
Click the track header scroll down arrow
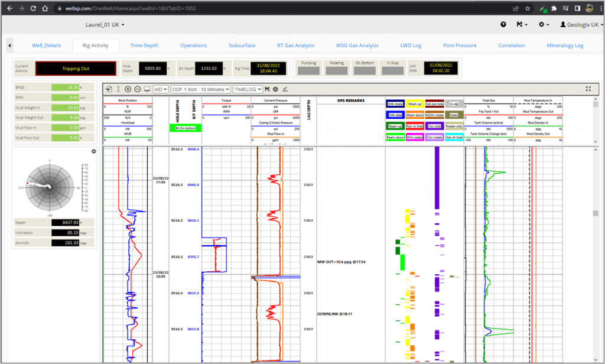(x=596, y=142)
